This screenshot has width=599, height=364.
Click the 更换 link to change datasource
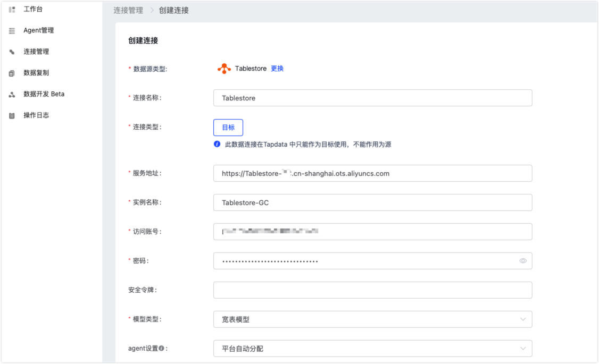click(x=278, y=68)
